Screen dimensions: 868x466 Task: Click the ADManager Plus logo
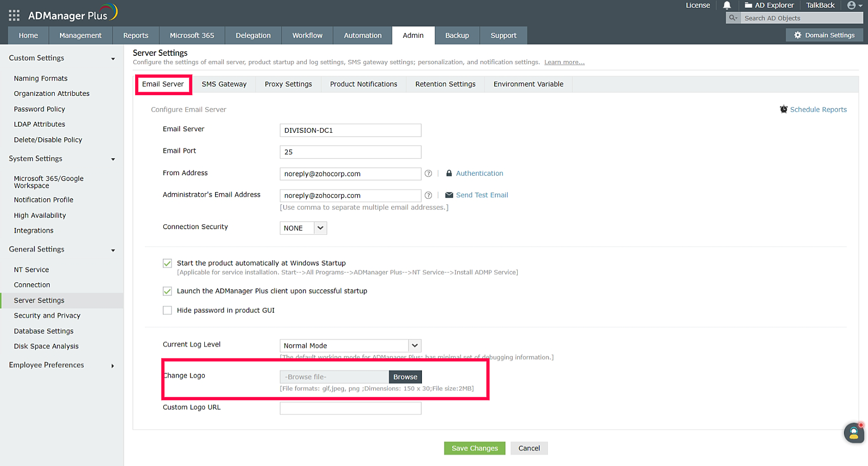coord(73,13)
